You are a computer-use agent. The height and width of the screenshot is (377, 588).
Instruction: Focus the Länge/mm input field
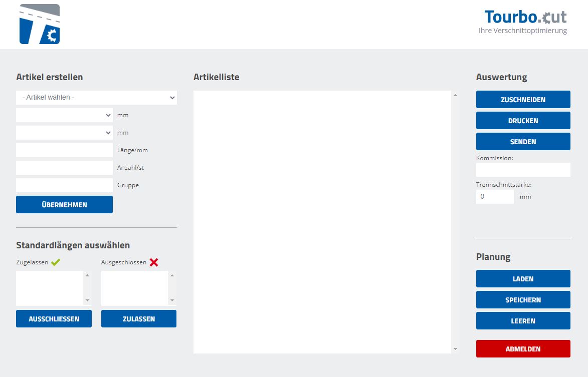[65, 150]
